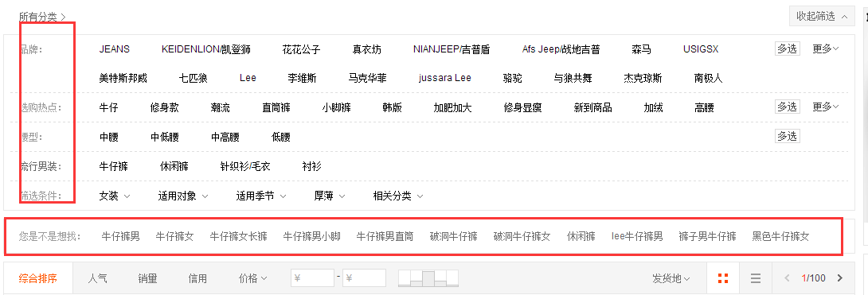Select 衬衫 under 流行男装
Viewport: 868px width, 295px height.
(311, 165)
